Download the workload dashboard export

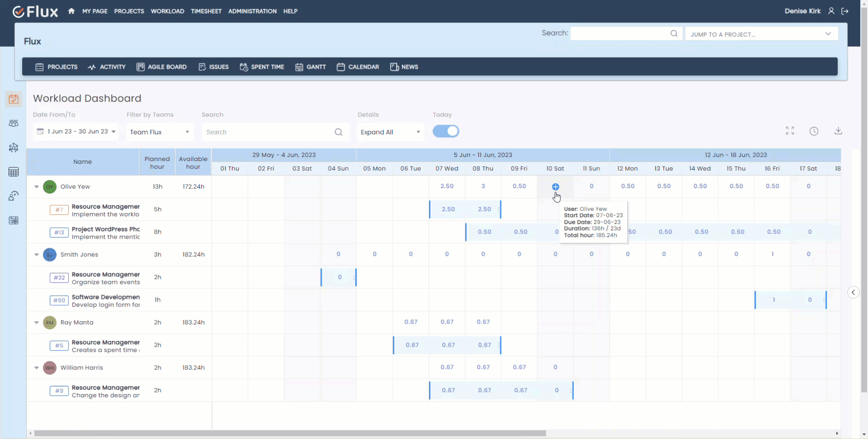point(838,131)
